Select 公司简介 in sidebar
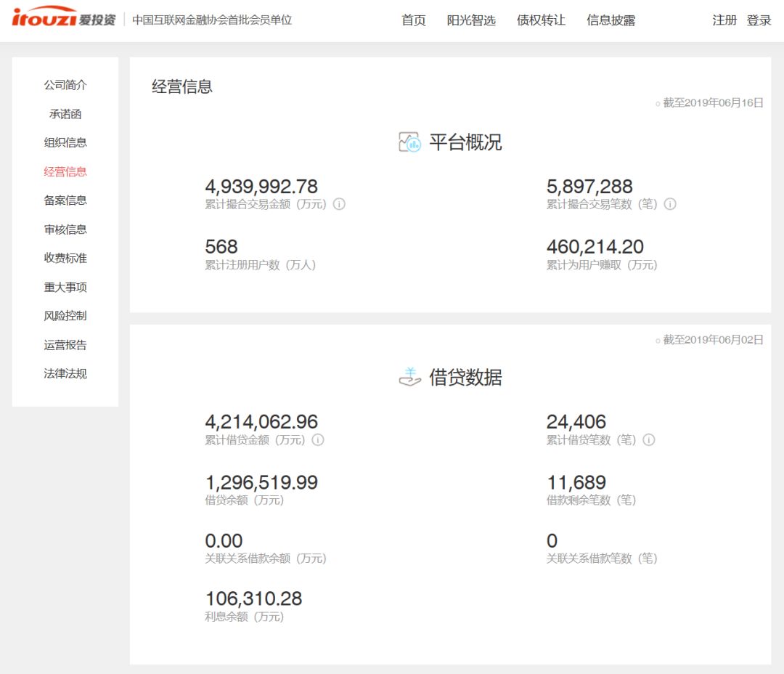Image resolution: width=784 pixels, height=674 pixels. [65, 85]
